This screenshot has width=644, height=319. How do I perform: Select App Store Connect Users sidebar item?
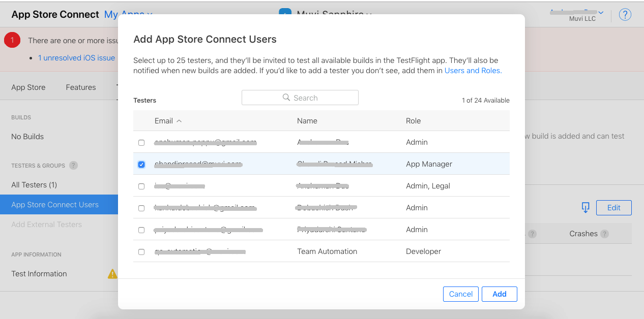point(59,205)
